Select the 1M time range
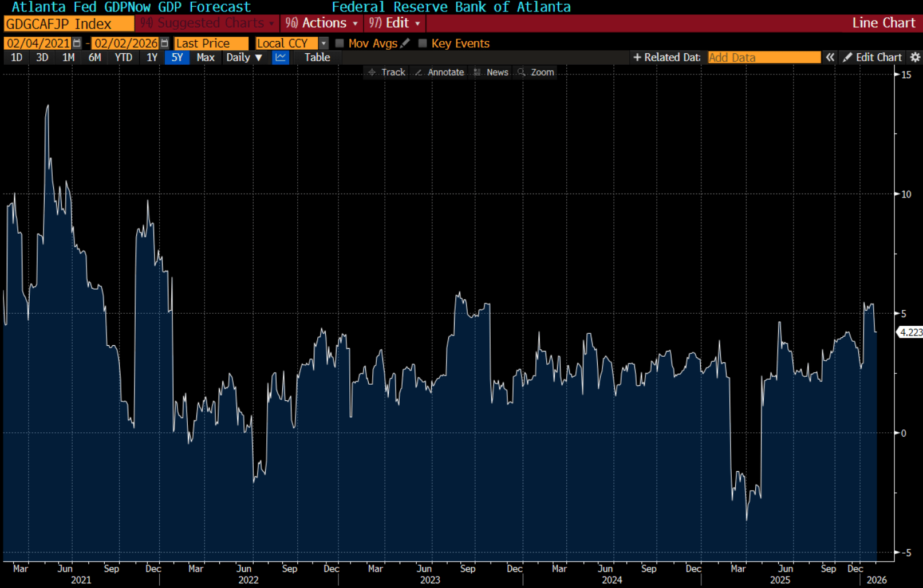The height and width of the screenshot is (588, 923). pos(69,57)
